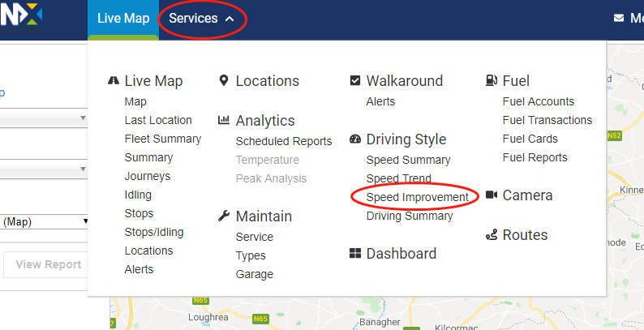Screen dimensions: 644x330
Task: Click the Walkaround checkmark icon
Action: (355, 80)
